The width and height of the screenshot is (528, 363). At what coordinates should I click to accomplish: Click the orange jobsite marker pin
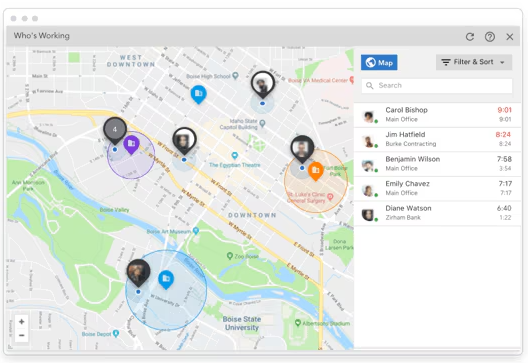click(316, 171)
